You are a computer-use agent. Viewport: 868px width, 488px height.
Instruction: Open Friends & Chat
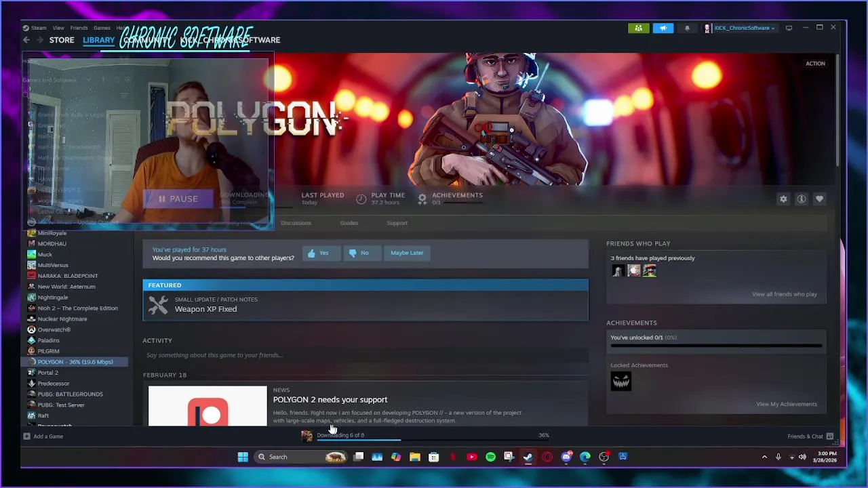810,436
